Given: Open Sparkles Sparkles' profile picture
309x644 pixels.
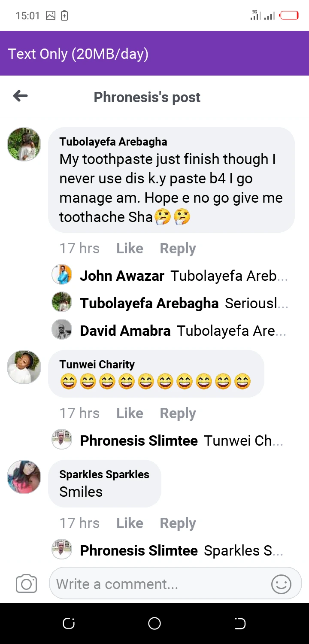Looking at the screenshot, I should click(24, 477).
